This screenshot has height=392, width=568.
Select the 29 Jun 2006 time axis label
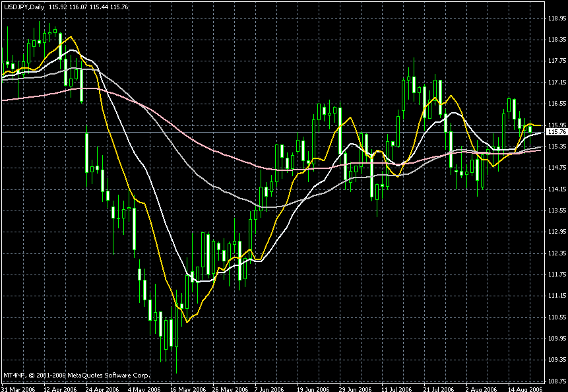pyautogui.click(x=356, y=389)
